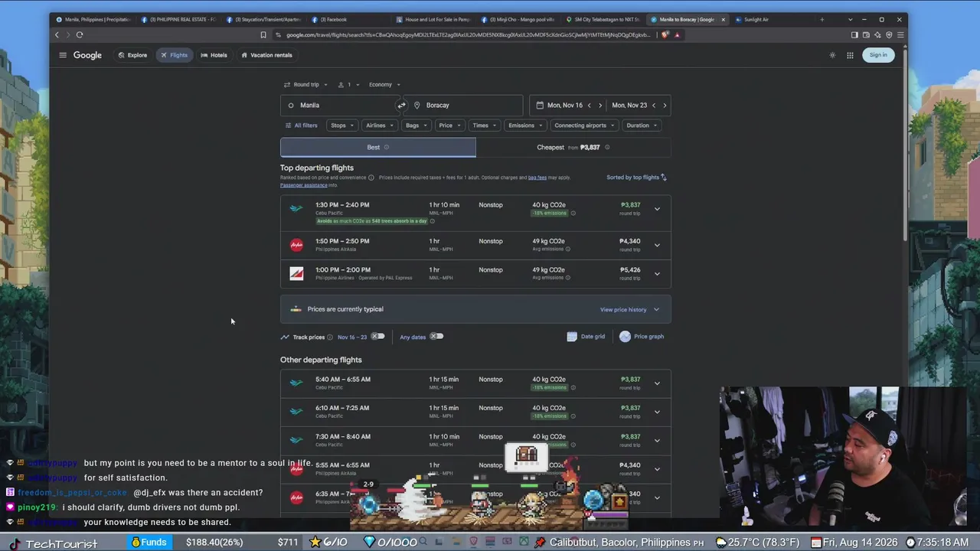The height and width of the screenshot is (551, 980).
Task: Expand the 1:50 PM AirAsia flight details
Action: 657,245
